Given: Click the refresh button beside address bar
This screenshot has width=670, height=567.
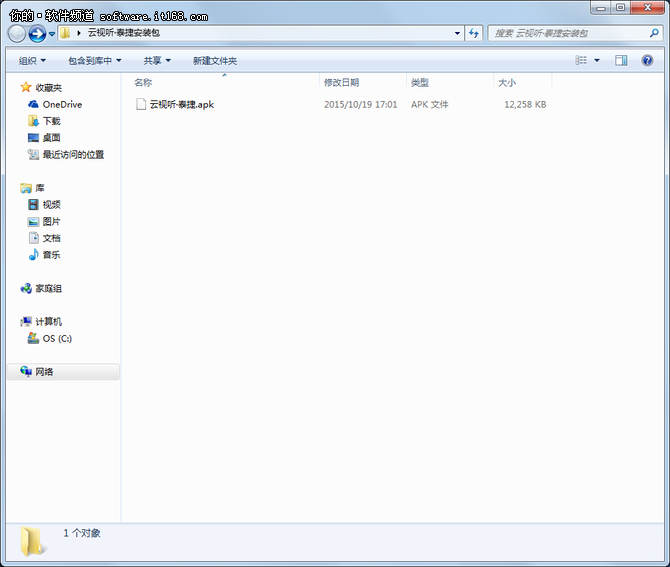Looking at the screenshot, I should 474,33.
